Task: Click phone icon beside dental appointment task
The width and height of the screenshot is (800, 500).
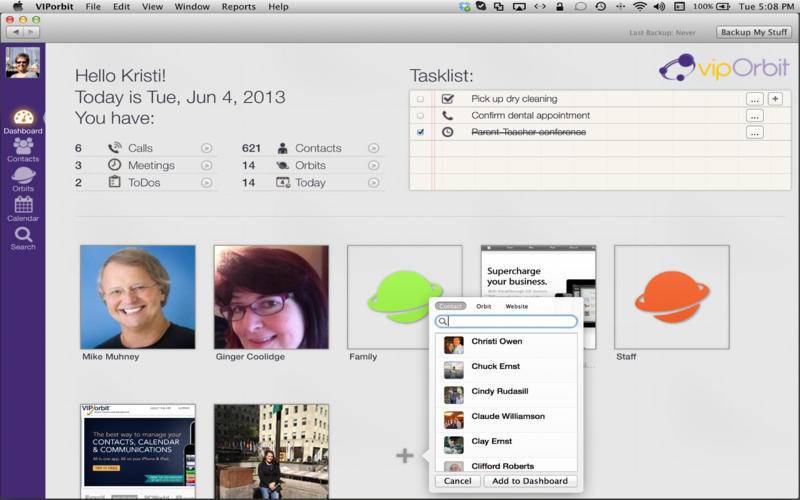Action: (x=447, y=115)
